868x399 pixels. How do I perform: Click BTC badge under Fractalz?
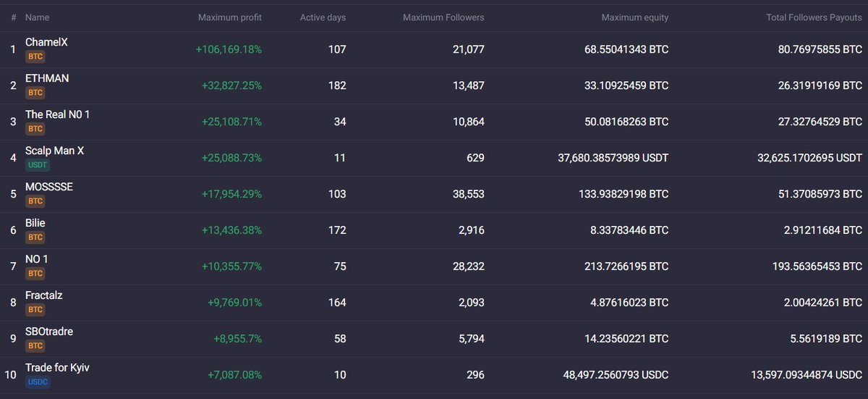pos(35,310)
